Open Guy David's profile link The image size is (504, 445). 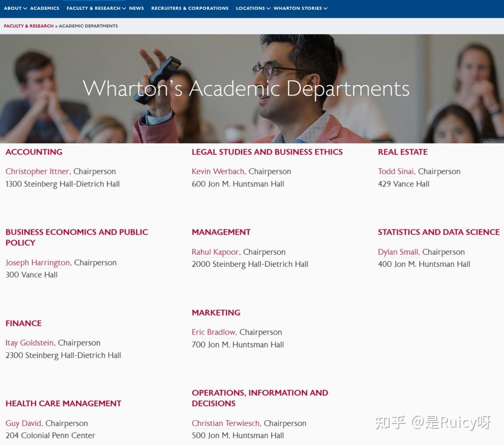coord(23,423)
